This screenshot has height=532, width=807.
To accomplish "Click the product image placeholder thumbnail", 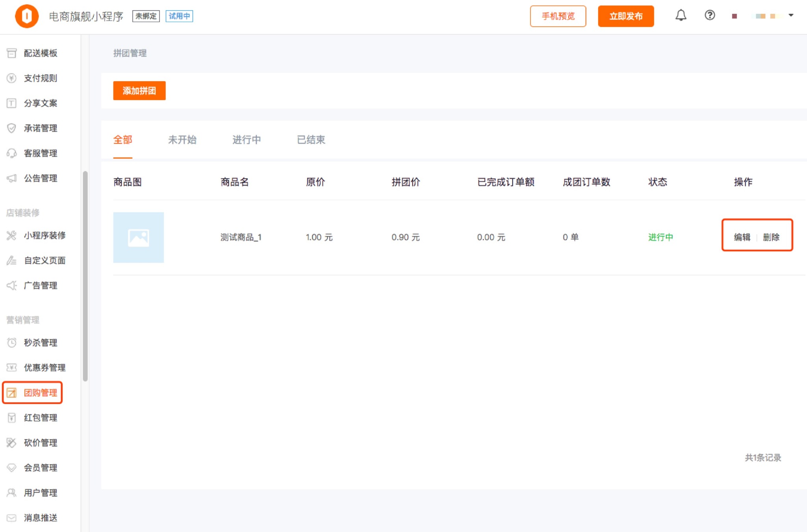I will (x=138, y=238).
